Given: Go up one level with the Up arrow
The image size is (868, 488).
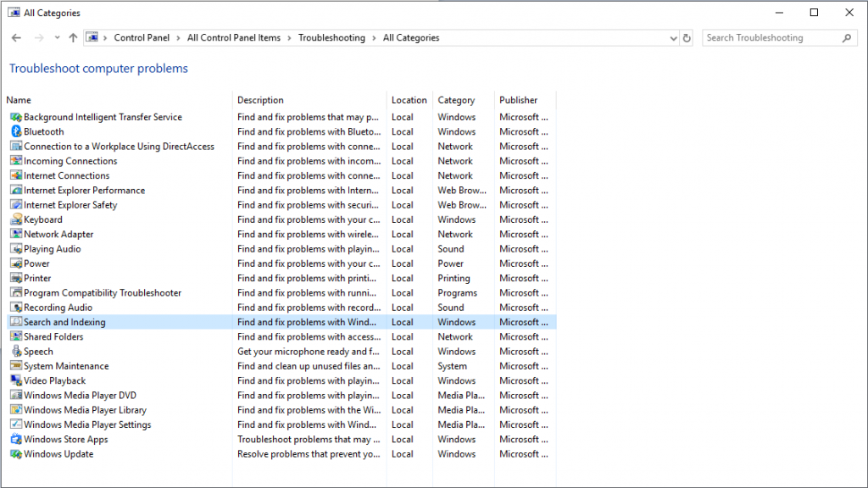Looking at the screenshot, I should coord(73,37).
